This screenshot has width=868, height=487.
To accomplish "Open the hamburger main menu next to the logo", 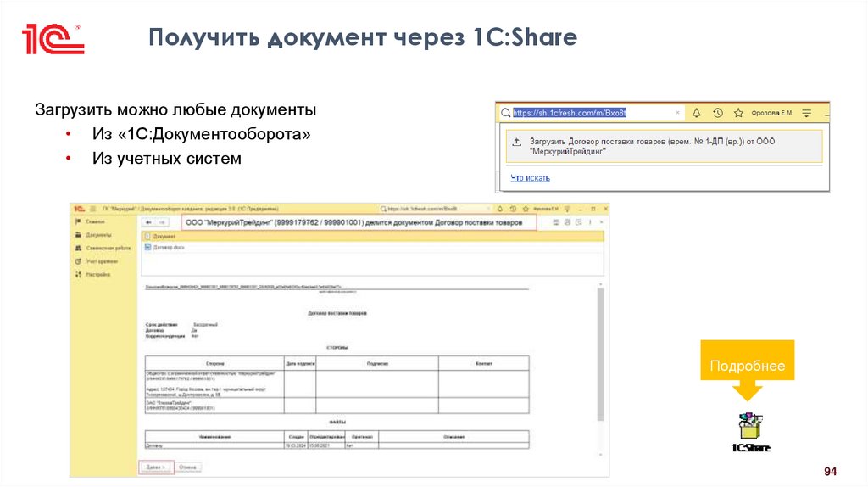I will point(93,209).
